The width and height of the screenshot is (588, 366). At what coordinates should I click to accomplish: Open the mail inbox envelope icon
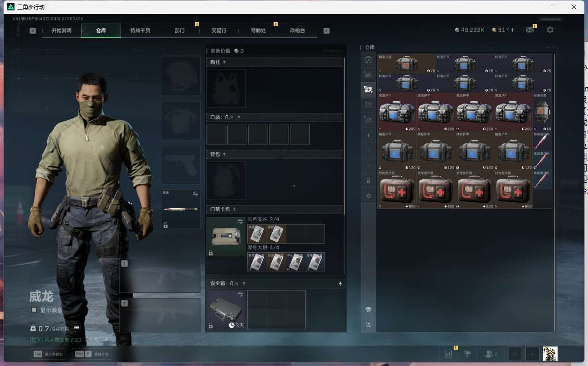[529, 30]
